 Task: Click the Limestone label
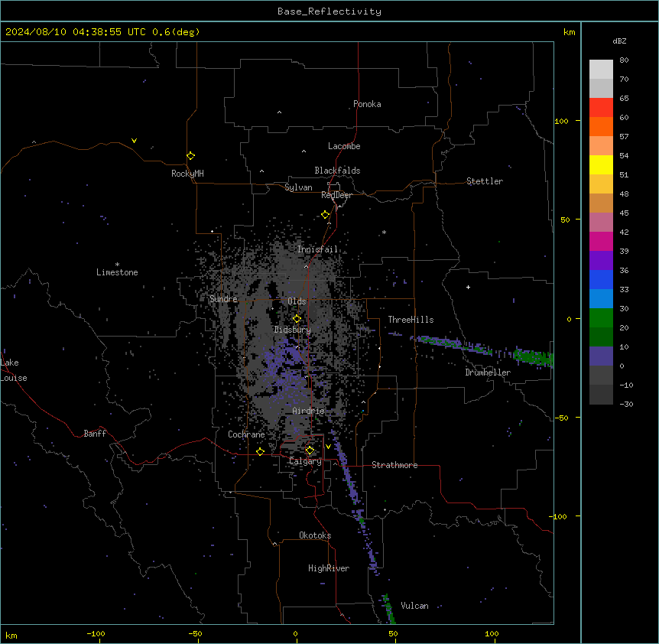pyautogui.click(x=117, y=272)
